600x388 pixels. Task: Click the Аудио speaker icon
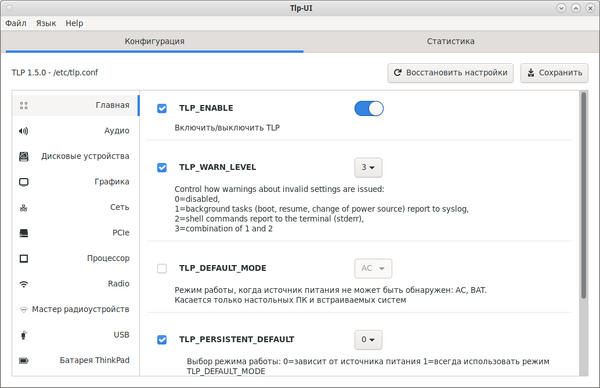24,131
